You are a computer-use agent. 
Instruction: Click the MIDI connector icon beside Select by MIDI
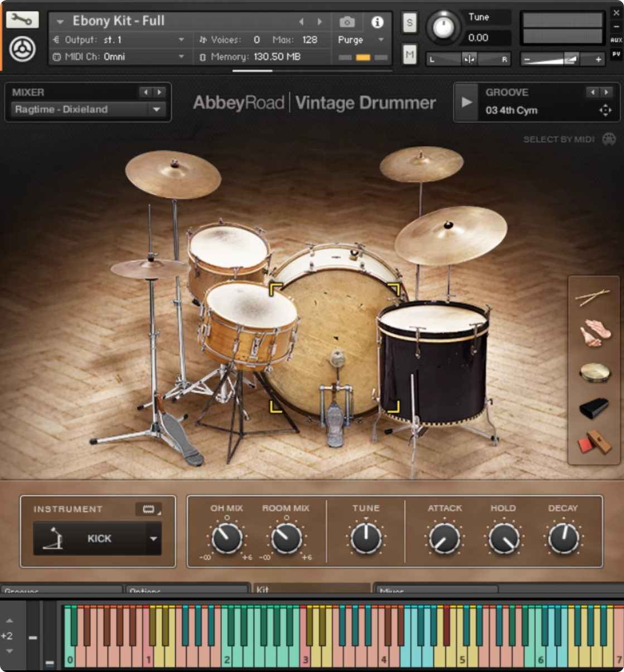point(609,139)
